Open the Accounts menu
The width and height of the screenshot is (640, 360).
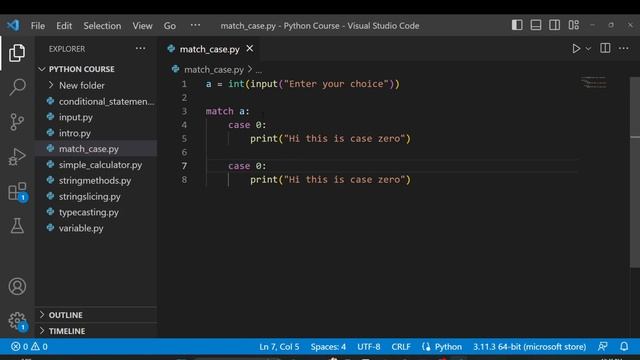17,286
